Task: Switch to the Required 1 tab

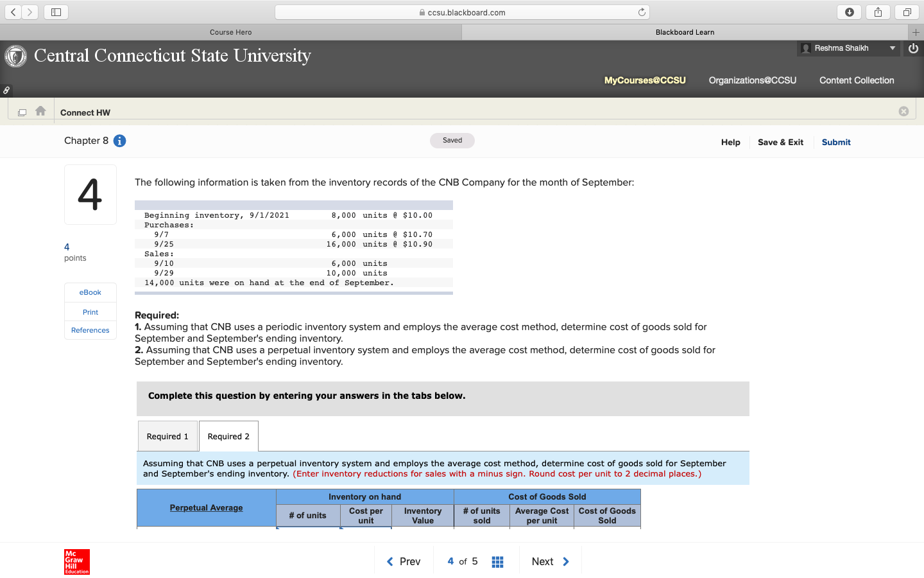Action: pyautogui.click(x=167, y=435)
